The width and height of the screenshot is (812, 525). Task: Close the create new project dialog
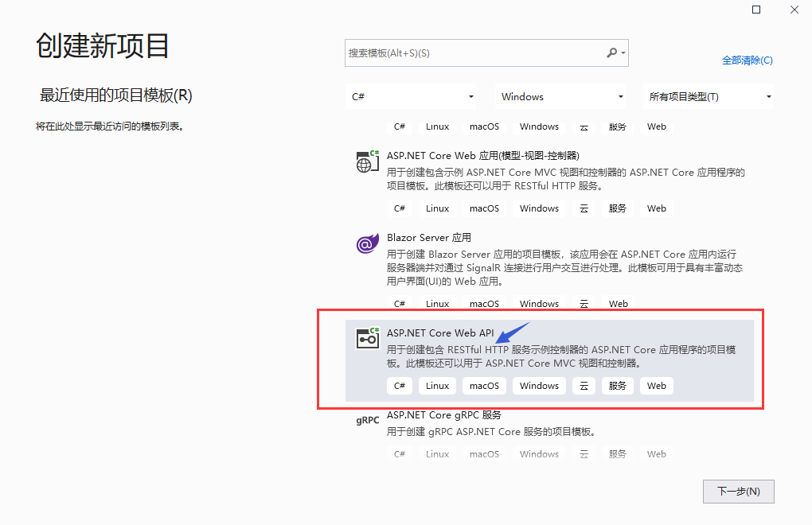(x=794, y=10)
